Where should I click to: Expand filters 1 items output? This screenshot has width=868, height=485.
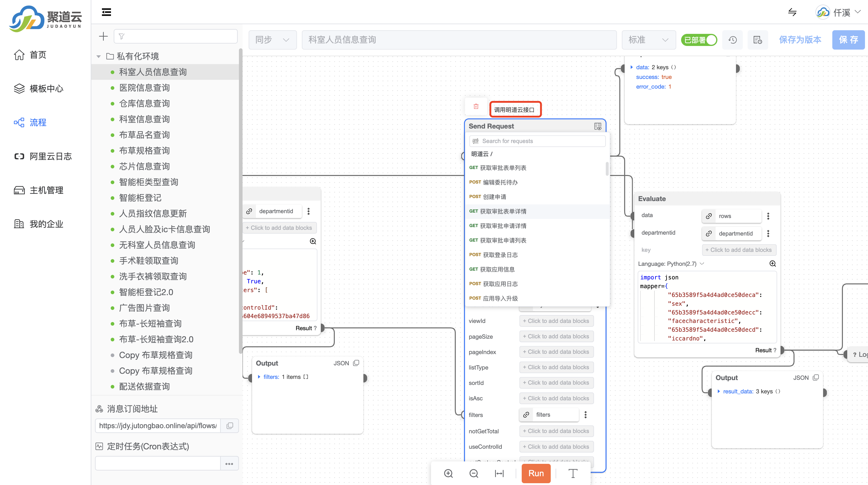coord(259,376)
